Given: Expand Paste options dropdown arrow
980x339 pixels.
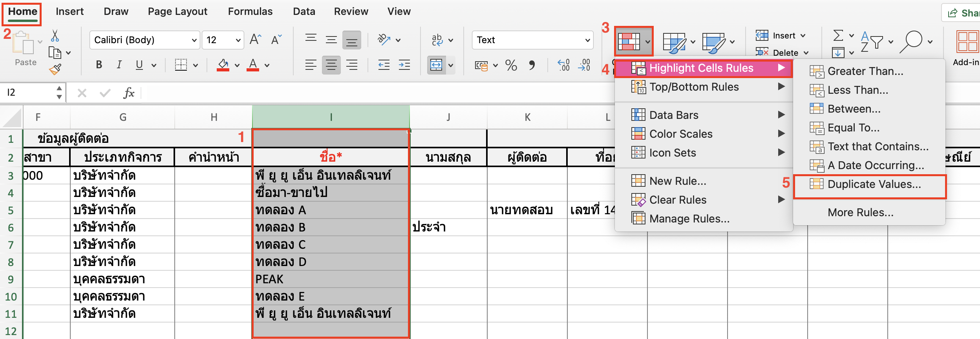Looking at the screenshot, I should [40, 41].
